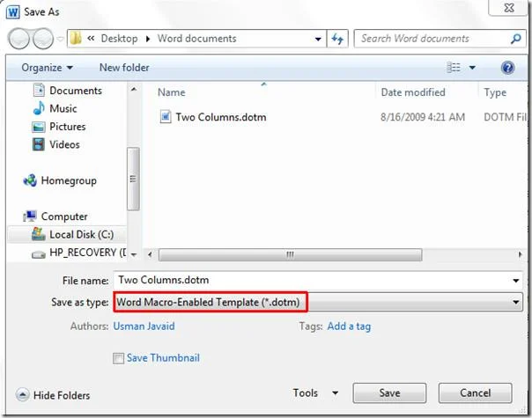This screenshot has width=532, height=418.
Task: Click the folder icon in the address bar
Action: [76, 39]
